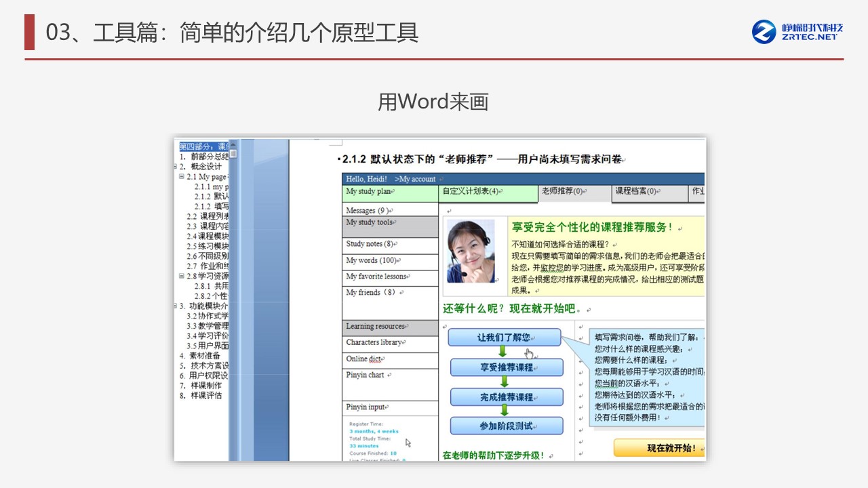Screen dimensions: 868x488
Task: Collapse the 2. 概念设计 outline section
Action: click(x=176, y=167)
